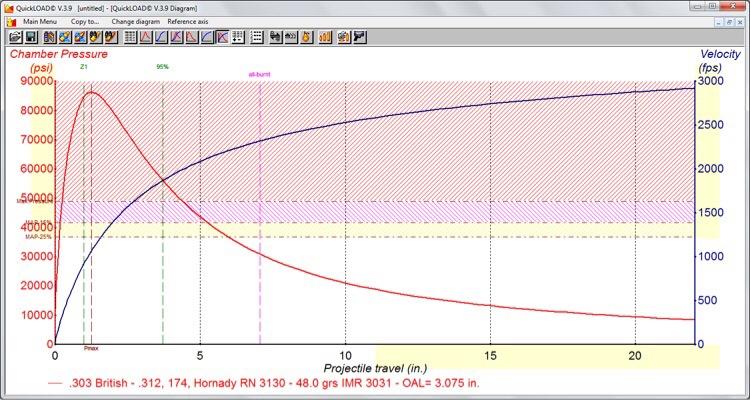The width and height of the screenshot is (750, 400).
Task: Click the Chamber Pressure (psi) axis title
Action: pyautogui.click(x=58, y=60)
